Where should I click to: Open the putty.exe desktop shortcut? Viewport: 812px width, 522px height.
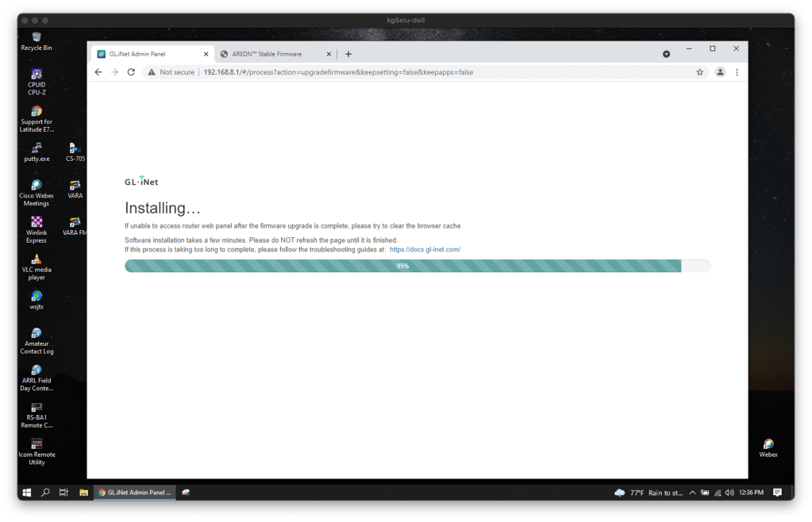point(37,149)
